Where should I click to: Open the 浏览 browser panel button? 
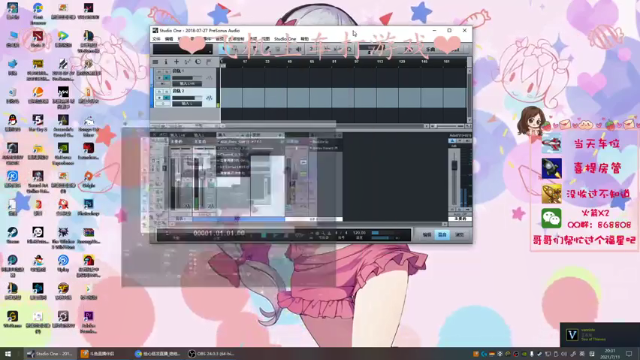(459, 235)
